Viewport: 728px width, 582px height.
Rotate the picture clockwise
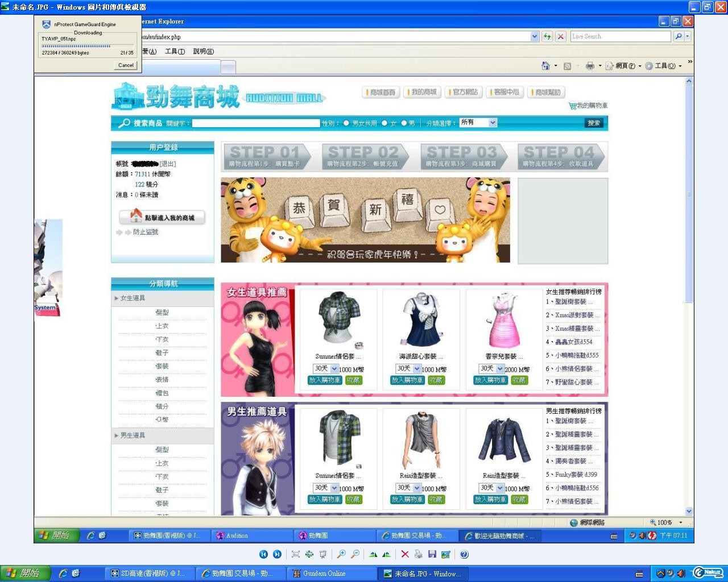[373, 554]
